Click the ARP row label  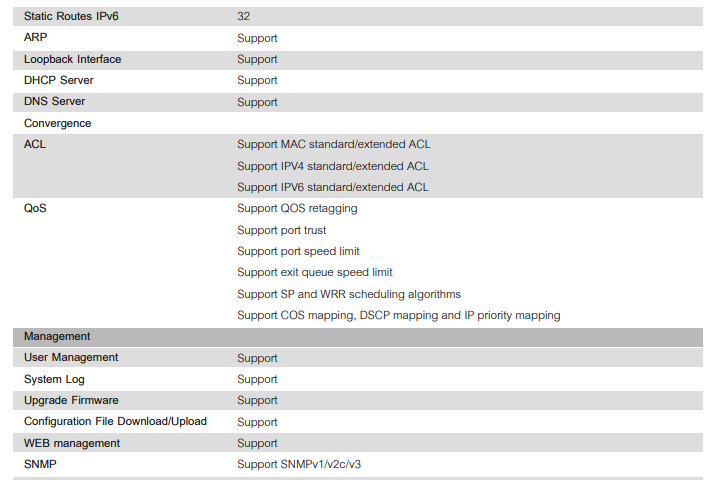[x=35, y=38]
